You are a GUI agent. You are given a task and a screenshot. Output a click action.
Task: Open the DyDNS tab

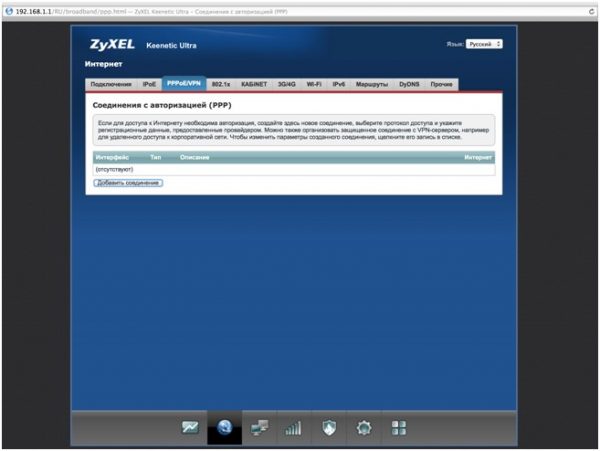[x=409, y=84]
